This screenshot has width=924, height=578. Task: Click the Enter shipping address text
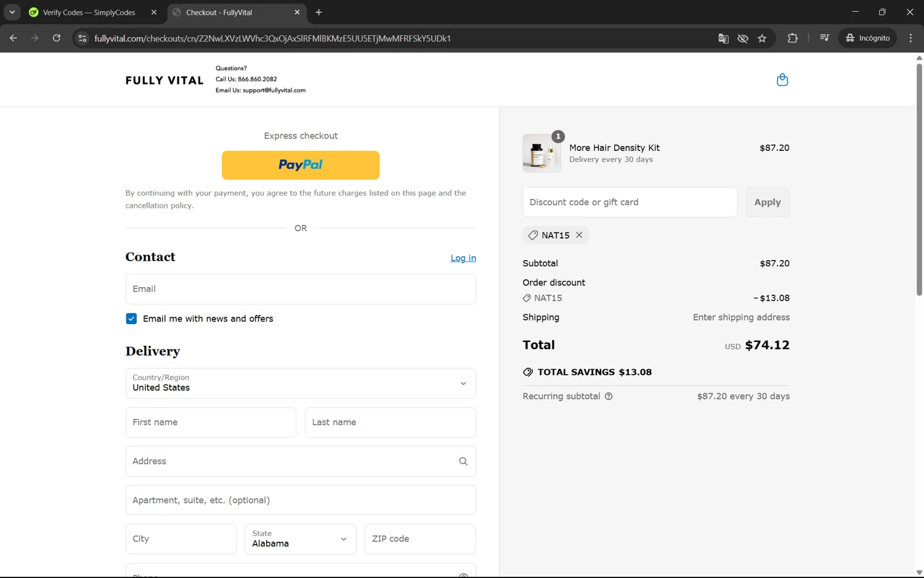pyautogui.click(x=741, y=317)
